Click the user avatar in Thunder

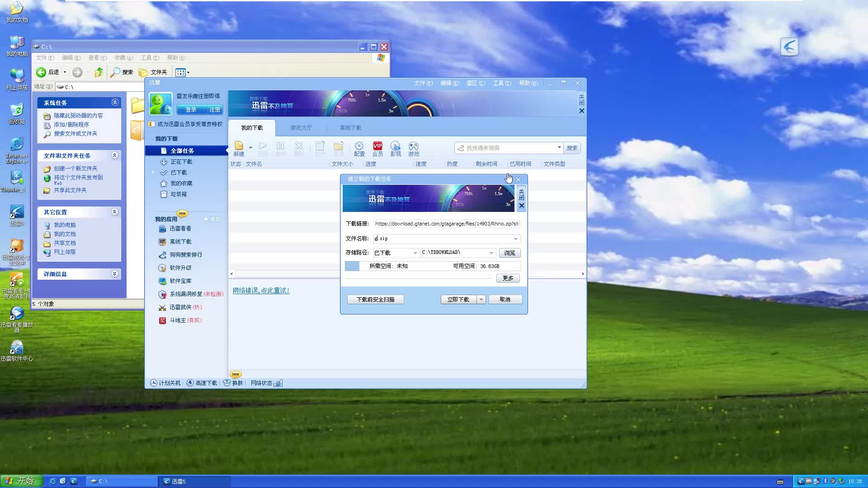(160, 103)
